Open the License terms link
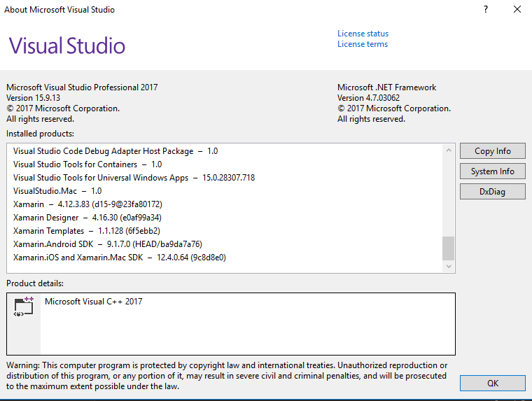The width and height of the screenshot is (532, 401). (x=363, y=44)
